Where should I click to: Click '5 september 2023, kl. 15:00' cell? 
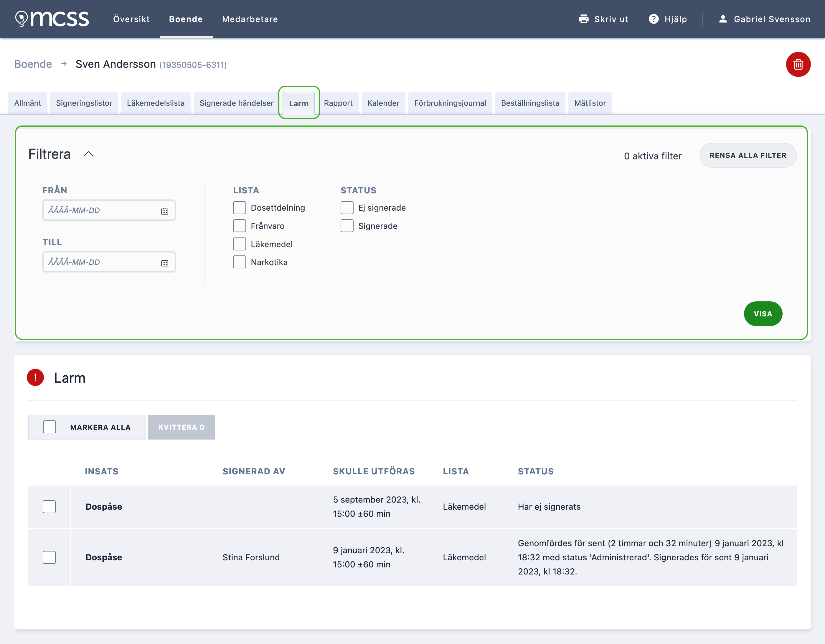coord(377,506)
